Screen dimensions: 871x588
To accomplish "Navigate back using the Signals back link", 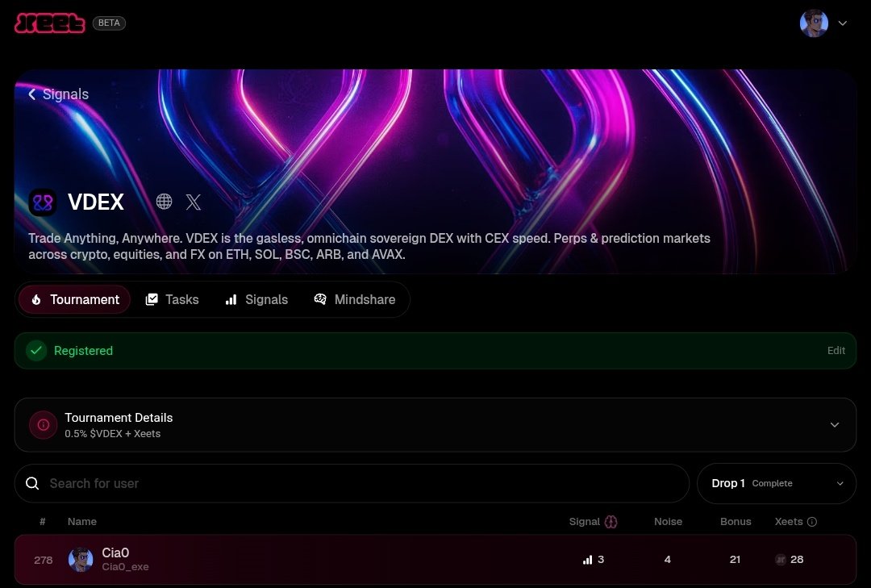I will pos(57,94).
